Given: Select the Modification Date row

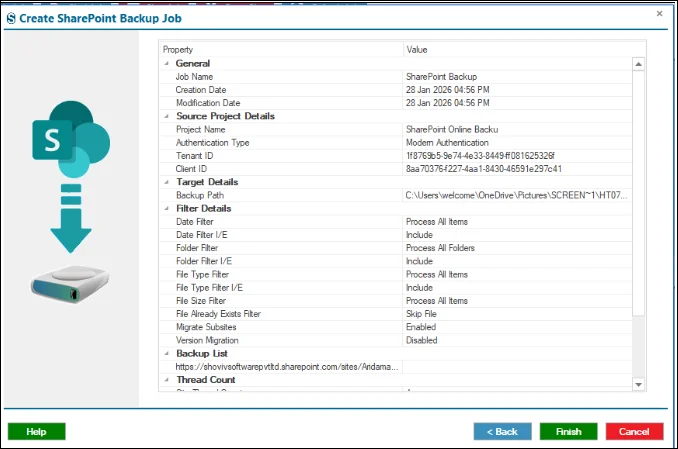Looking at the screenshot, I should [396, 103].
